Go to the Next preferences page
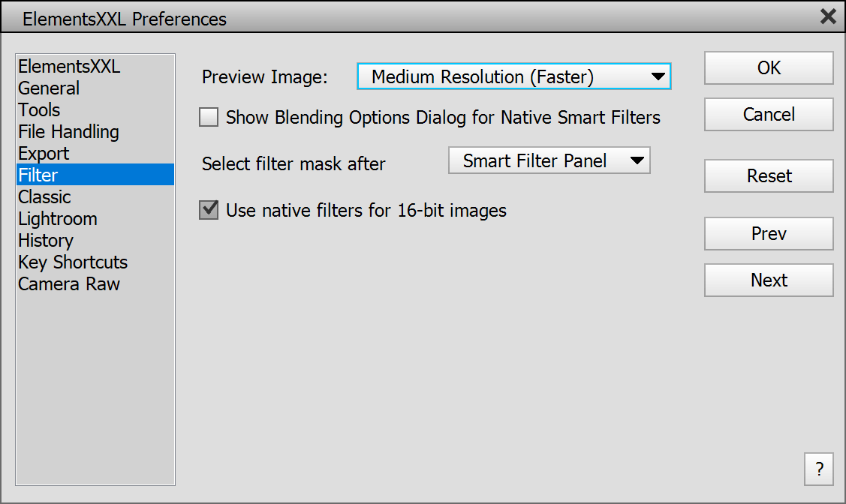The width and height of the screenshot is (846, 504). tap(769, 280)
